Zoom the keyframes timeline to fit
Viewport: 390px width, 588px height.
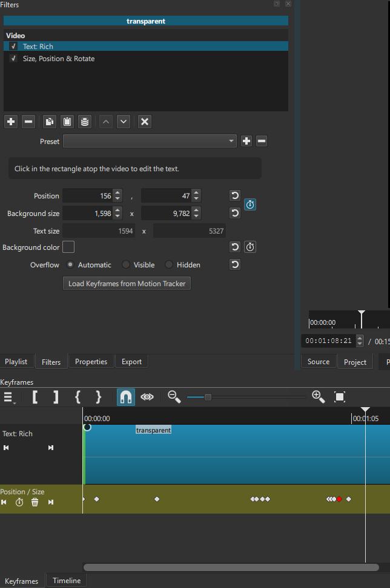[x=340, y=397]
